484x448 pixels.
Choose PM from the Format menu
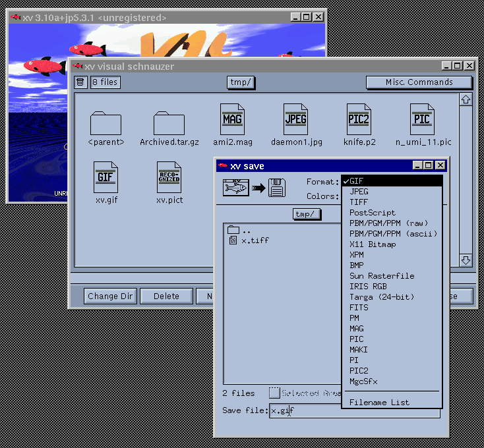(392, 318)
